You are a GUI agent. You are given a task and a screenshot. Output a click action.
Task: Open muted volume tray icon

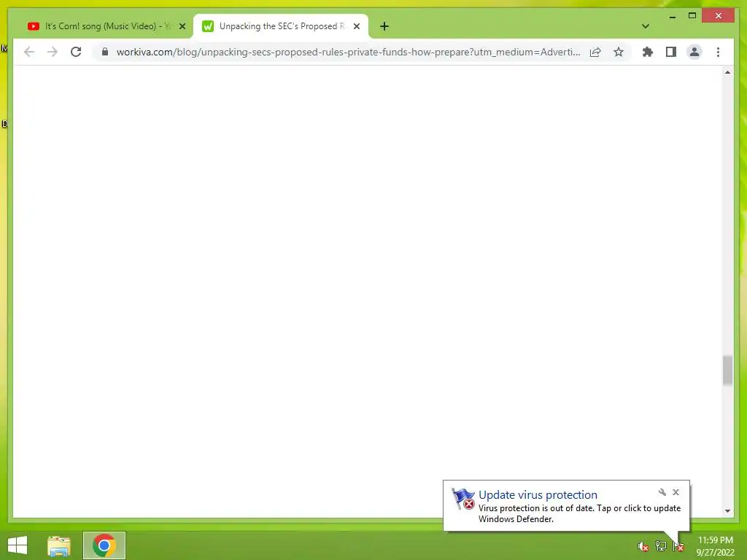[x=643, y=546]
